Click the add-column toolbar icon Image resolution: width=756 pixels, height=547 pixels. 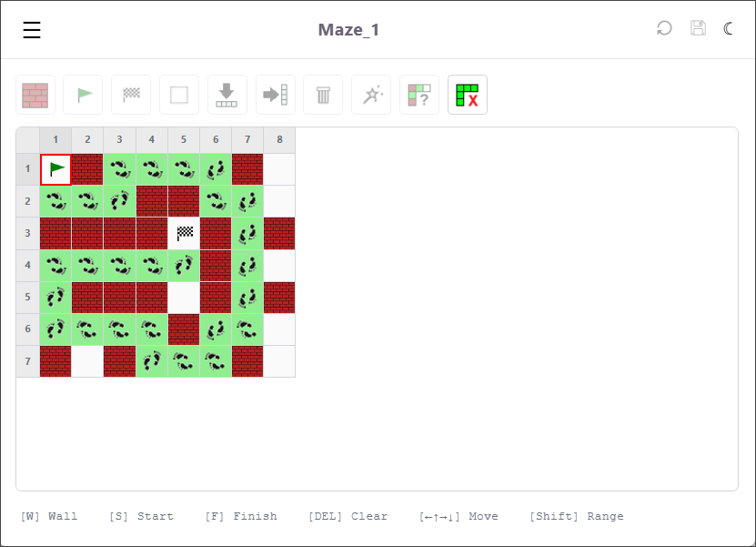275,95
